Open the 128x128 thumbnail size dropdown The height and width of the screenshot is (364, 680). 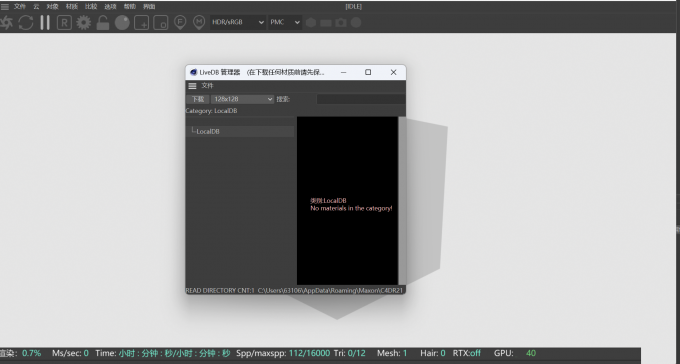point(242,99)
